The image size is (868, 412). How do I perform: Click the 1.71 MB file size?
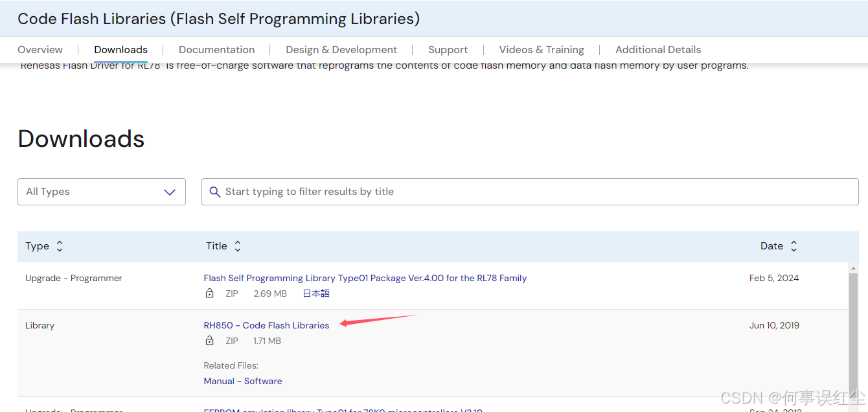[x=267, y=341]
